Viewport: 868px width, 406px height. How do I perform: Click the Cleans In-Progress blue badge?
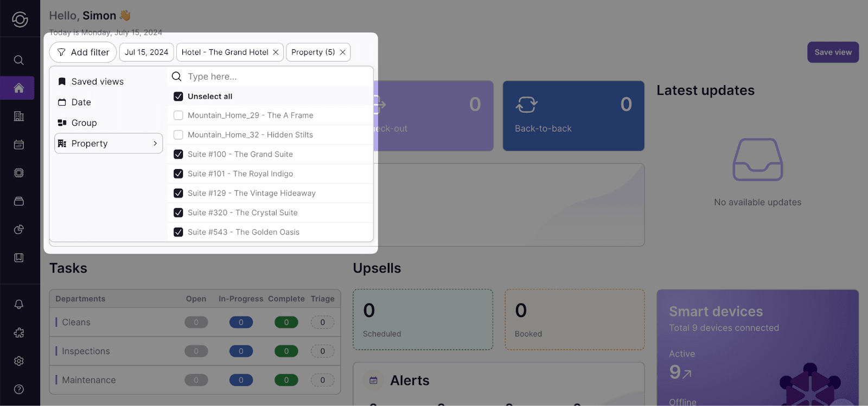241,322
